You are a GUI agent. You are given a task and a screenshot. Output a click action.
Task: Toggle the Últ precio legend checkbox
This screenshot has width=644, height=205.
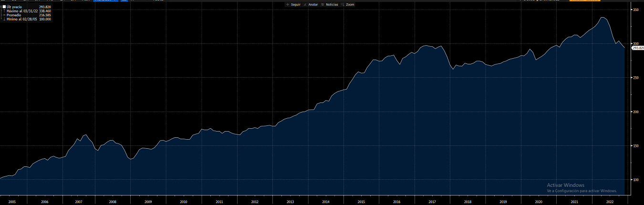[x=4, y=7]
